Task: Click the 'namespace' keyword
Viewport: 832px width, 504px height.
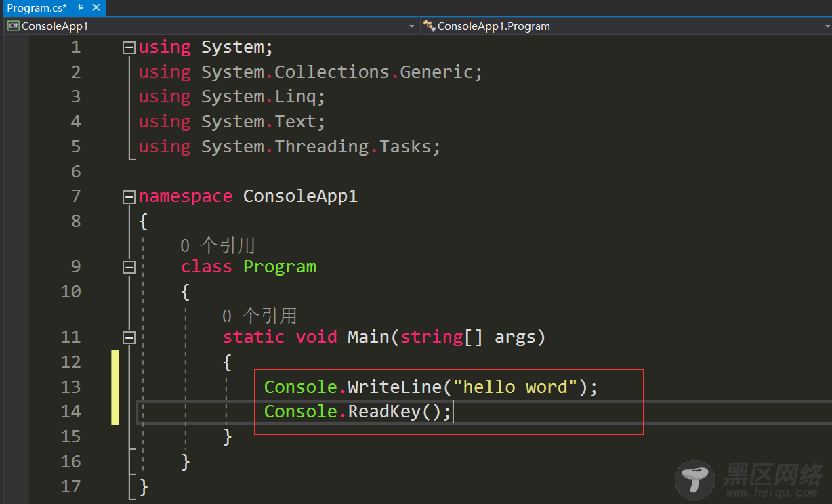Action: tap(186, 196)
